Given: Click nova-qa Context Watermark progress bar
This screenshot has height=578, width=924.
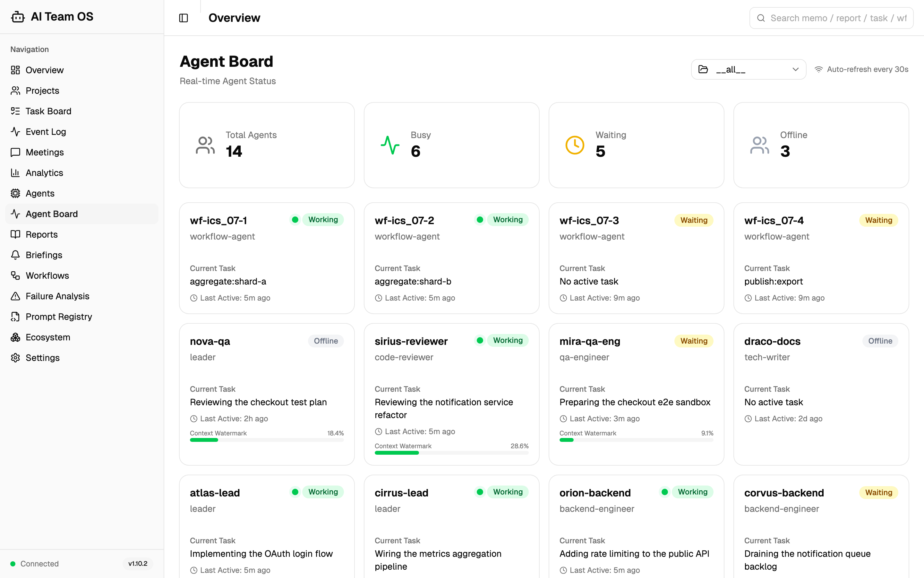Looking at the screenshot, I should [267, 440].
